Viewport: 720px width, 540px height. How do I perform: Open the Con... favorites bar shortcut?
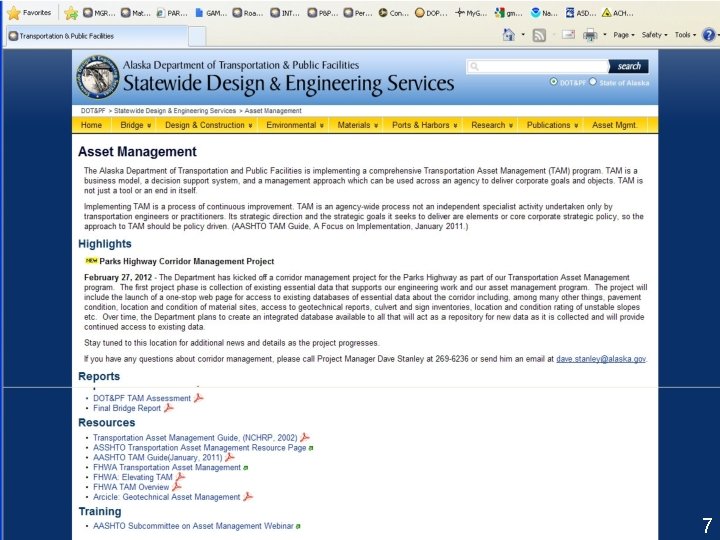point(394,13)
